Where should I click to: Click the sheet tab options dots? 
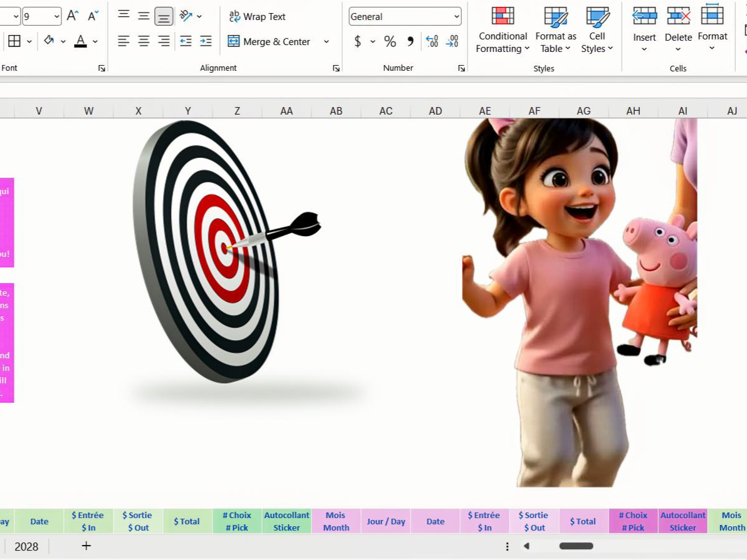pos(508,546)
